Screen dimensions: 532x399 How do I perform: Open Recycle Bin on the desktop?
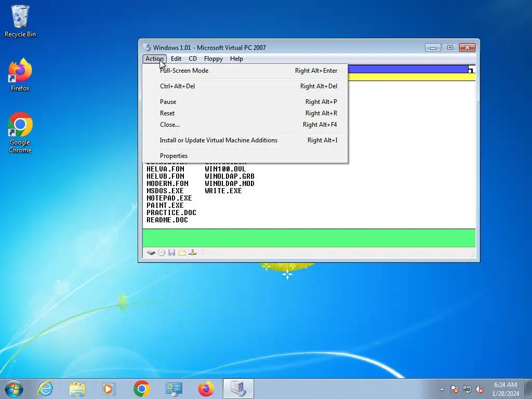[x=20, y=21]
